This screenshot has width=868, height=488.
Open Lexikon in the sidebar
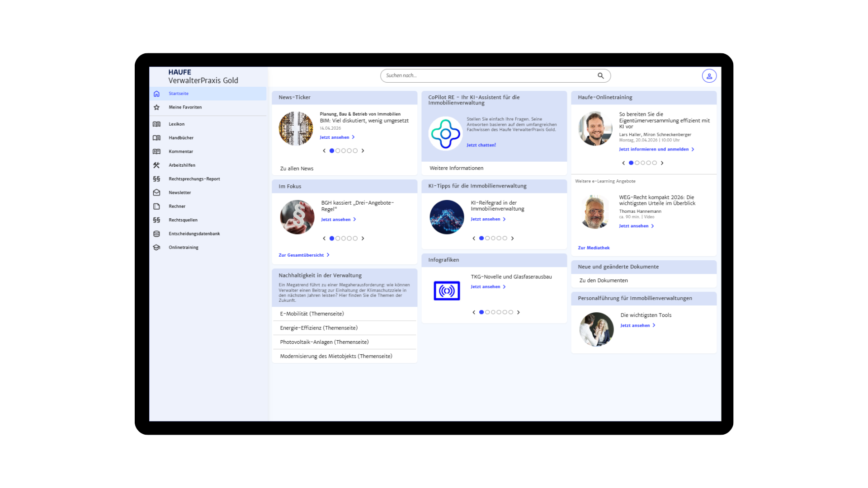176,124
